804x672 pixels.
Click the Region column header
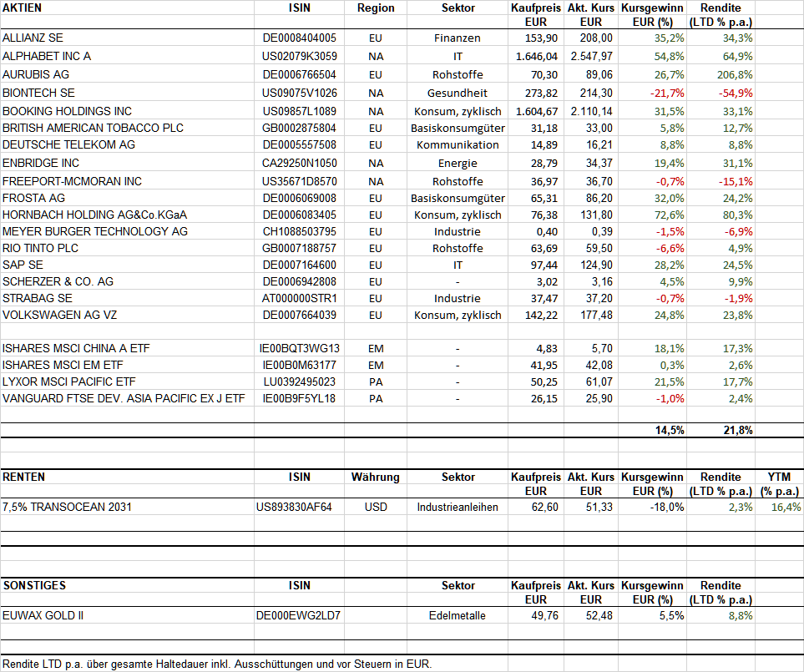tap(376, 8)
